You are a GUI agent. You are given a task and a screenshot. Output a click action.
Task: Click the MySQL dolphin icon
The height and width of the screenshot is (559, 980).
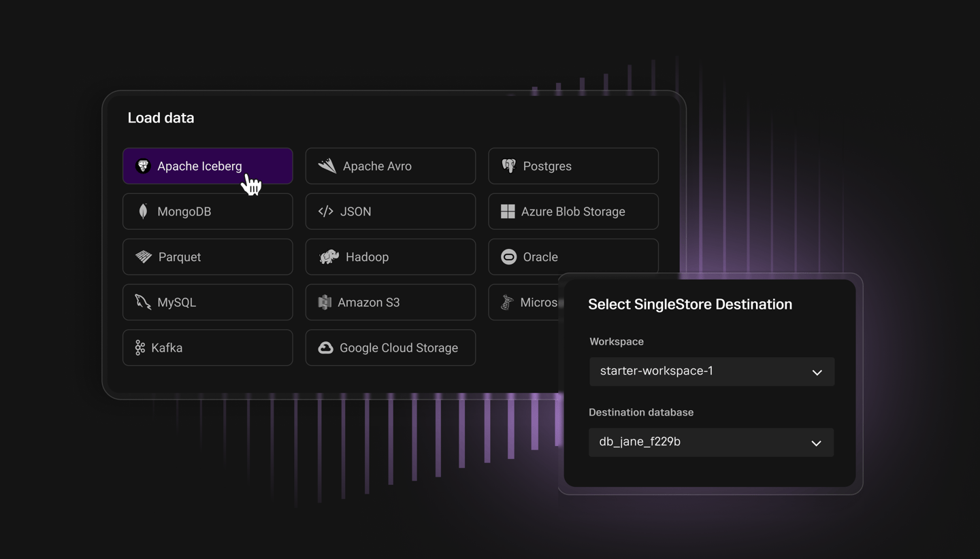pyautogui.click(x=142, y=302)
